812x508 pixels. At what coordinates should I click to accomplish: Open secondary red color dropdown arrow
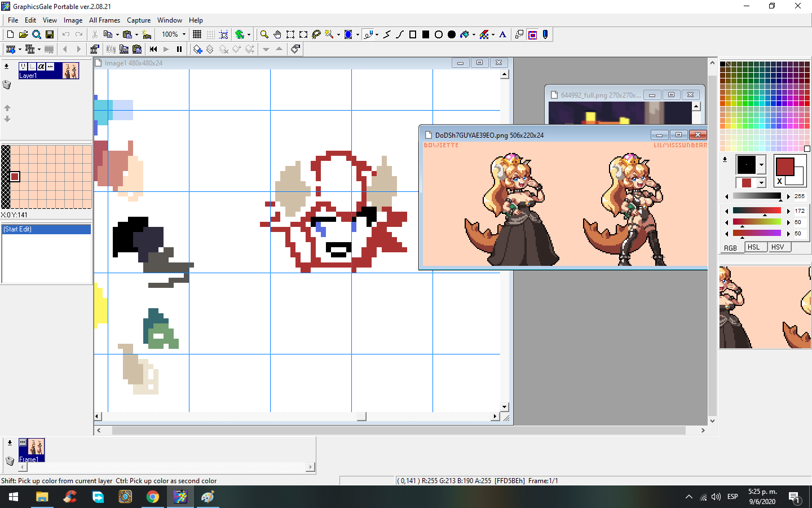click(x=761, y=183)
